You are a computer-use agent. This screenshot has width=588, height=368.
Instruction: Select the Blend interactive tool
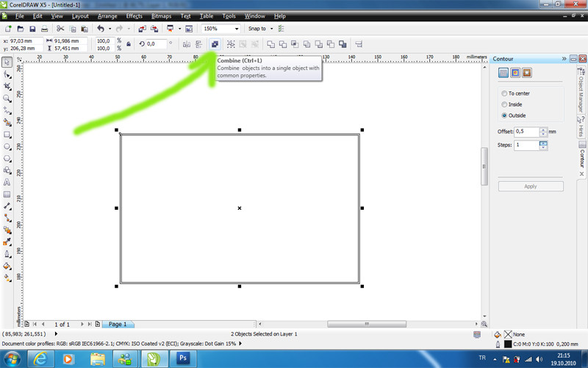7,230
